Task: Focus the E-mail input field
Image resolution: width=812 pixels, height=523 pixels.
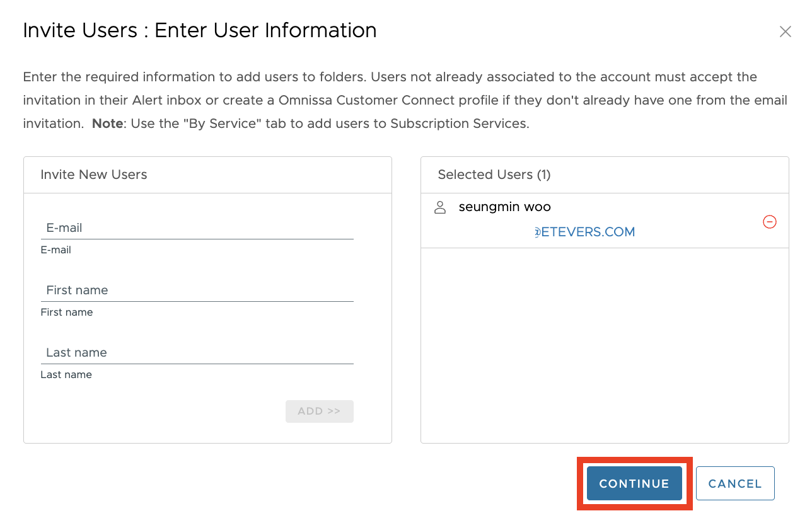Action: pyautogui.click(x=197, y=228)
